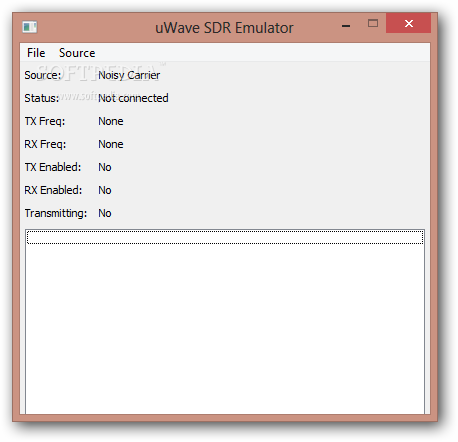Click the 'TX Freq:' label
Screen dimensions: 458x442
pyautogui.click(x=45, y=121)
